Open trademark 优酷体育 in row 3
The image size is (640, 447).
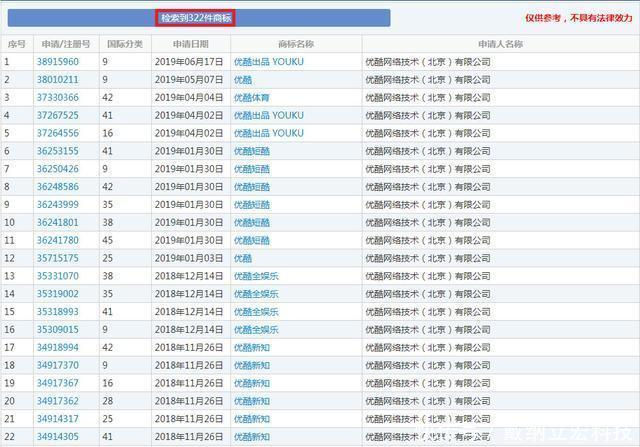[251, 98]
